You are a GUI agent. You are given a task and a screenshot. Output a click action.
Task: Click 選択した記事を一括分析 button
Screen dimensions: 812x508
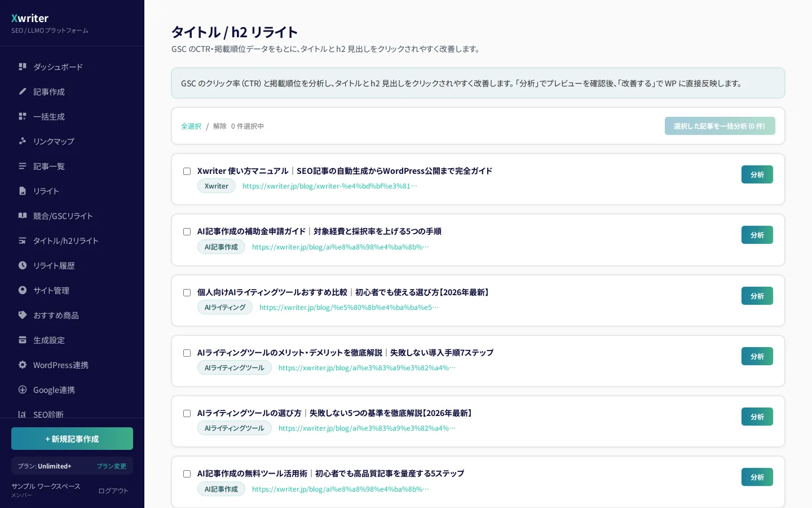pos(720,126)
